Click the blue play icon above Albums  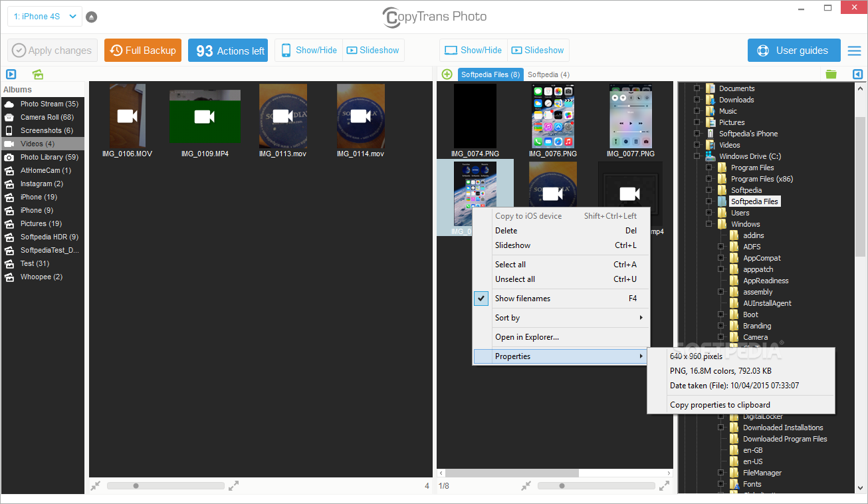(x=11, y=74)
